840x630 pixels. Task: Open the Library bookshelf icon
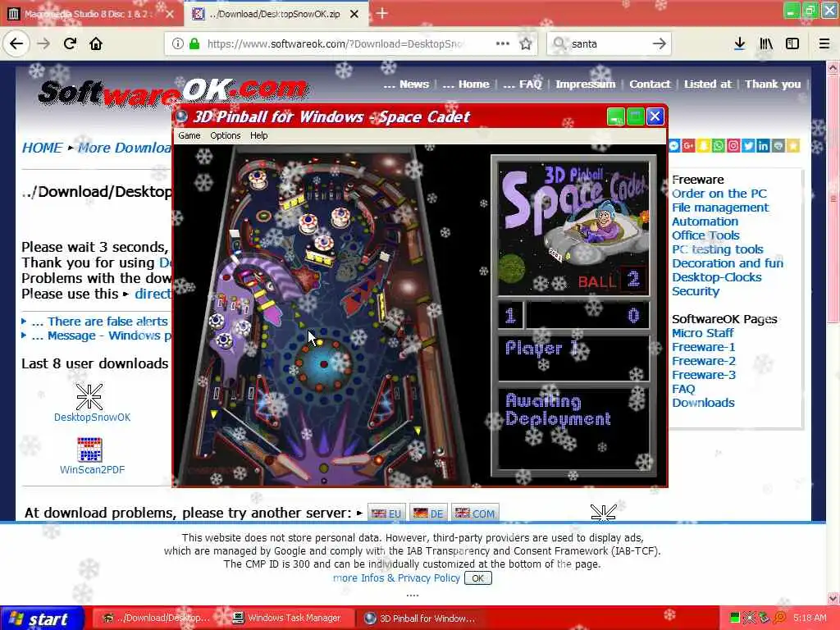click(766, 44)
